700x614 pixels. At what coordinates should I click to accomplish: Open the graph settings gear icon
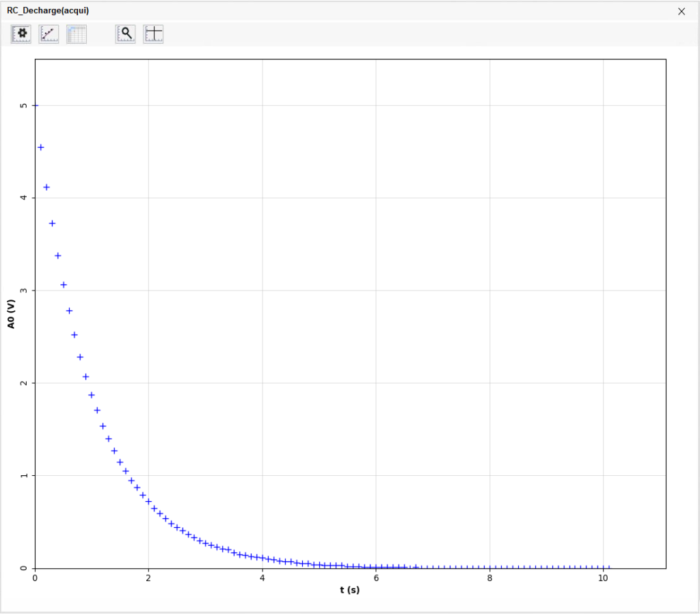coord(21,34)
